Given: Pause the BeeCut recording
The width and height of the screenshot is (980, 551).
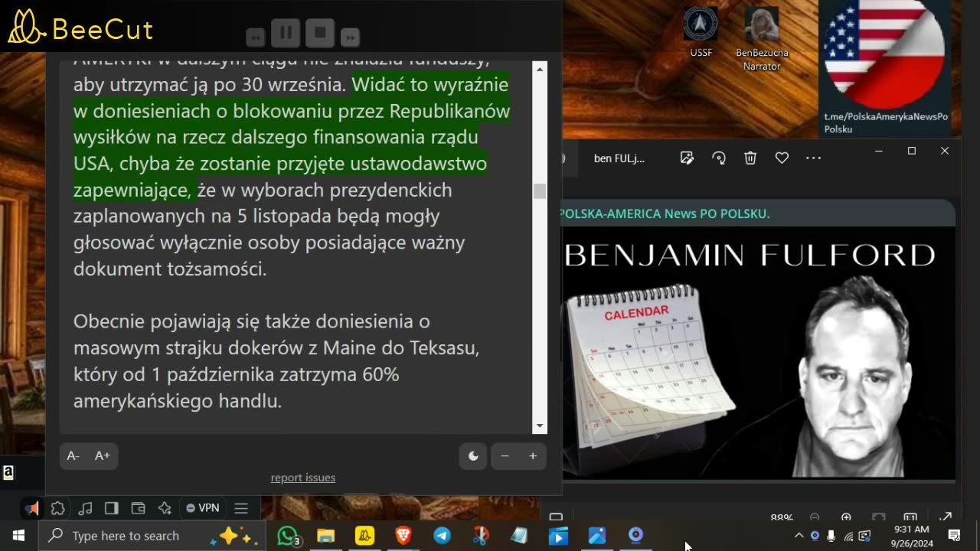Looking at the screenshot, I should pos(285,33).
